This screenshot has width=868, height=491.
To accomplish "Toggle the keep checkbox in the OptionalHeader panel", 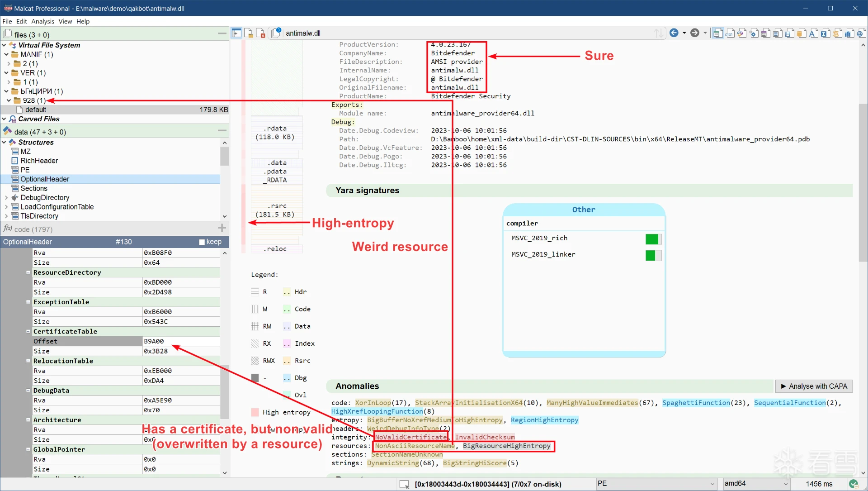I will 202,242.
